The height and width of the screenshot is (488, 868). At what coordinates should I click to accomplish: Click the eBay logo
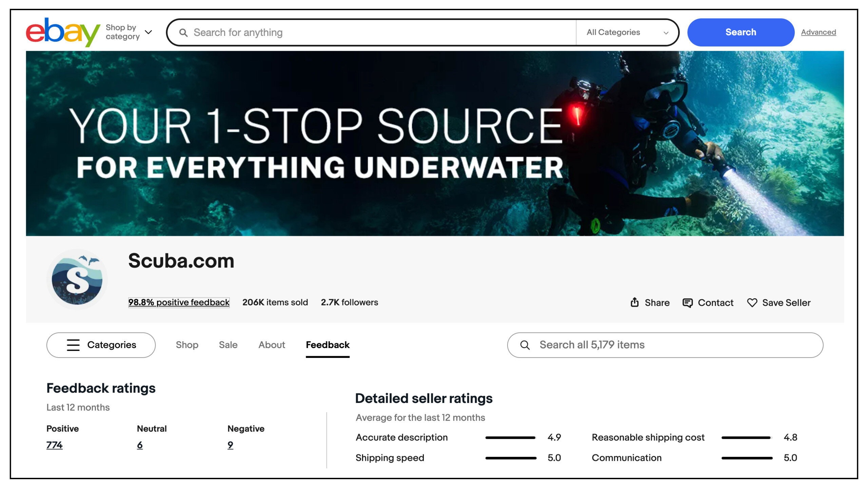pyautogui.click(x=63, y=32)
